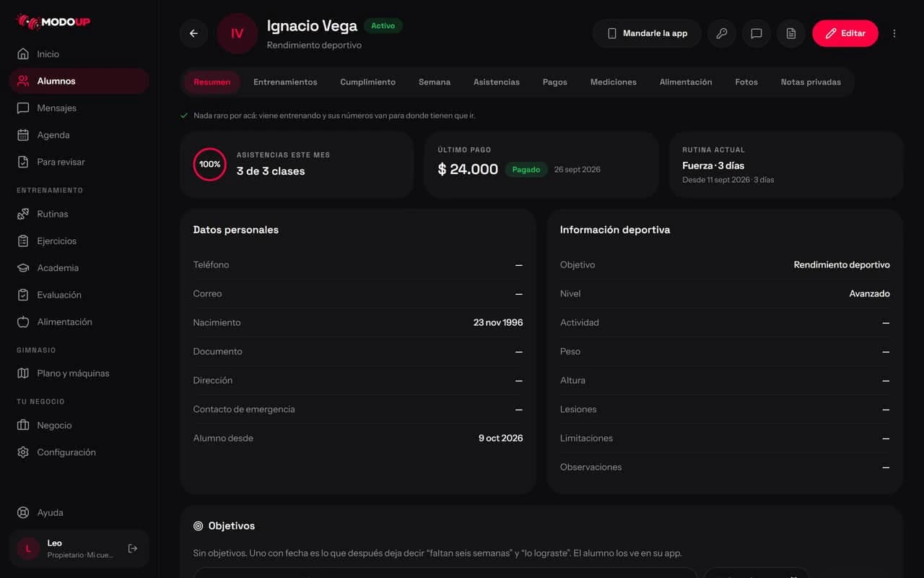
Task: Open the document icon button
Action: pos(790,33)
